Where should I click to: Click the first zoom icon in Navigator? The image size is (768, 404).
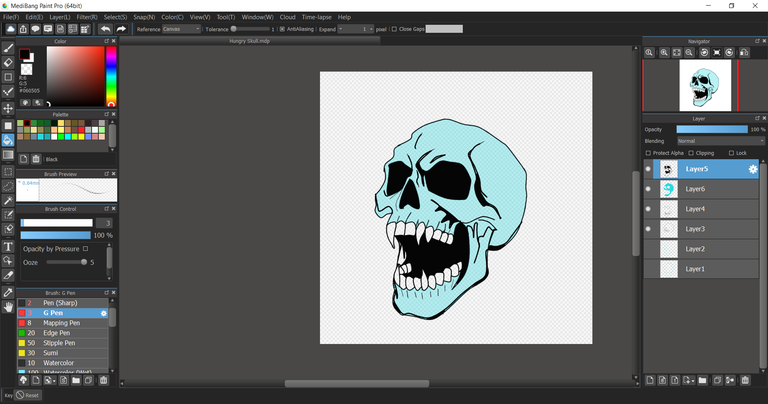(649, 52)
